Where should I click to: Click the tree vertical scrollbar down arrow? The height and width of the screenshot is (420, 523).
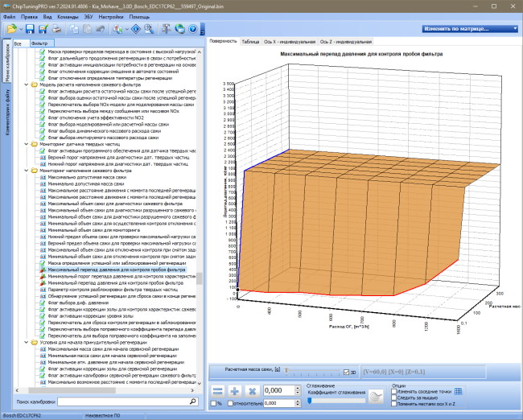click(200, 383)
